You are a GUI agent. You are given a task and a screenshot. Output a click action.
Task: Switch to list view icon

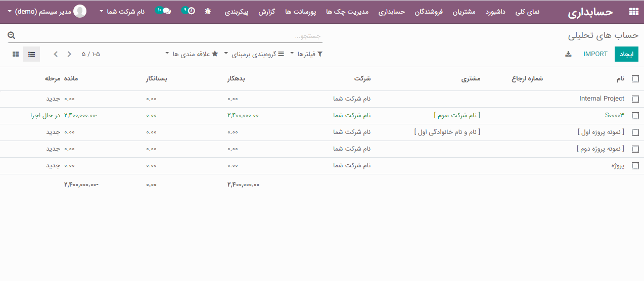(31, 54)
